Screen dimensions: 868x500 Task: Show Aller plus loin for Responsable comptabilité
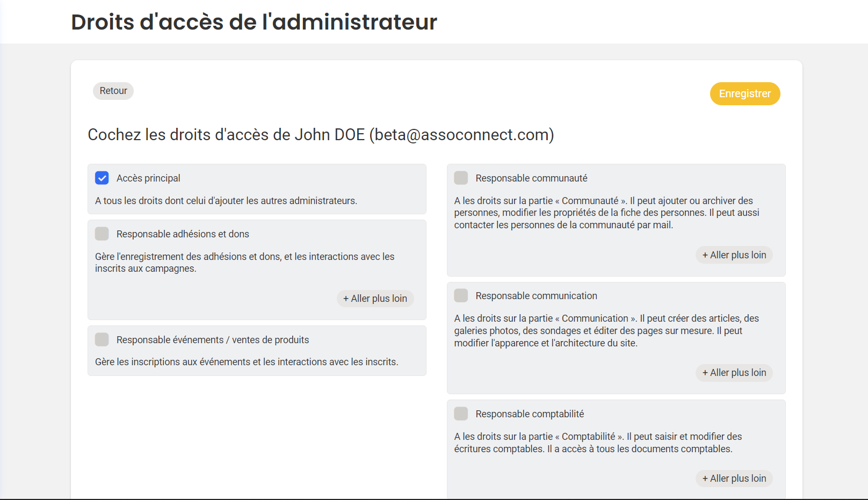tap(734, 479)
